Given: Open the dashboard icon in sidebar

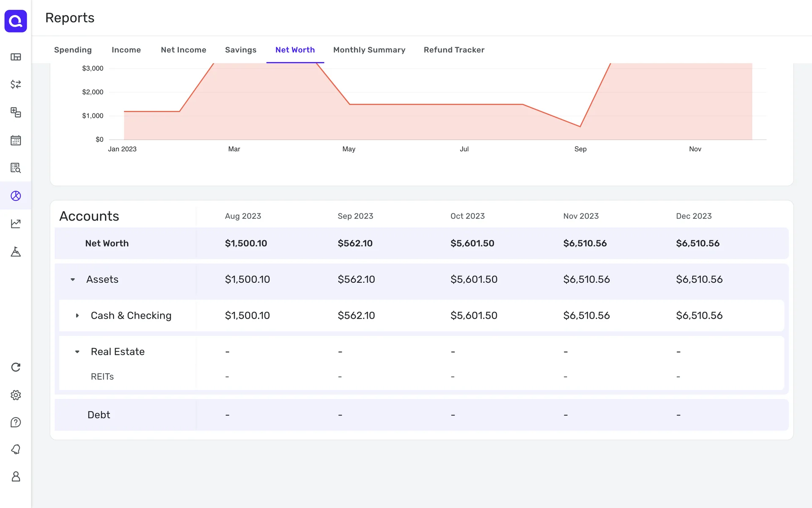Looking at the screenshot, I should pyautogui.click(x=16, y=57).
